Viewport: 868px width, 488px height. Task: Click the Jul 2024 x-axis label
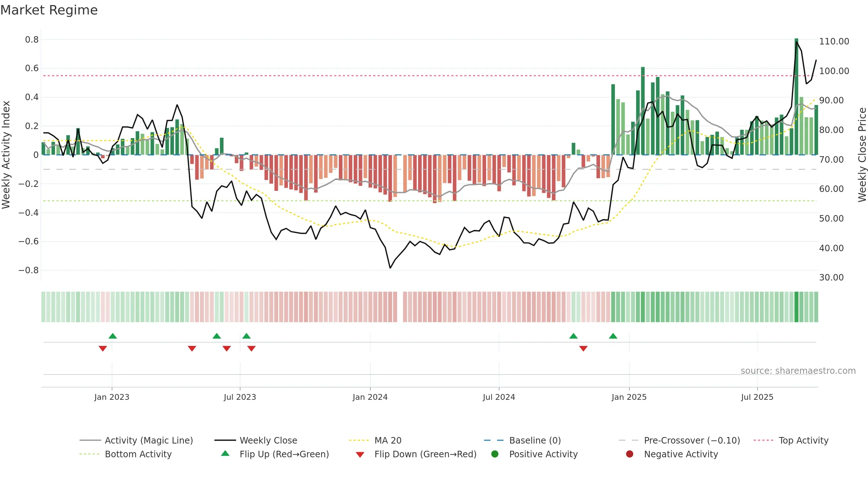[x=499, y=397]
